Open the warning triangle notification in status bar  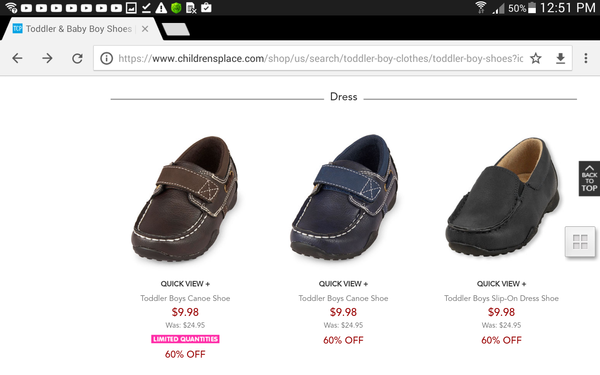(x=161, y=8)
